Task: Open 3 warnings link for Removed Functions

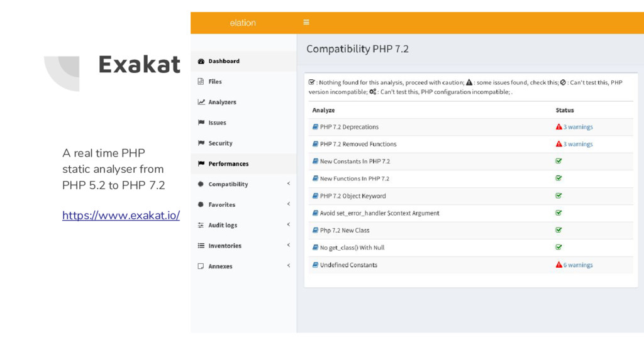Action: (x=578, y=144)
